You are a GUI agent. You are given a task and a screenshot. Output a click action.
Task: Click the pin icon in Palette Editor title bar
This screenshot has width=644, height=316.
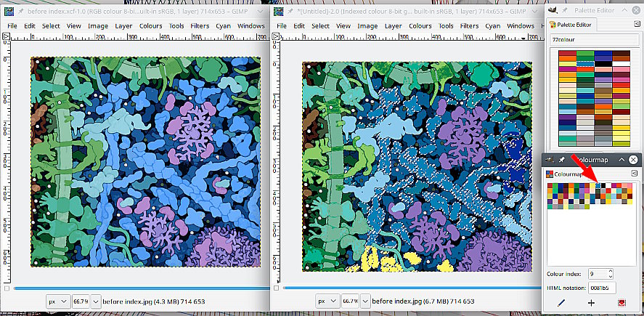pyautogui.click(x=563, y=9)
